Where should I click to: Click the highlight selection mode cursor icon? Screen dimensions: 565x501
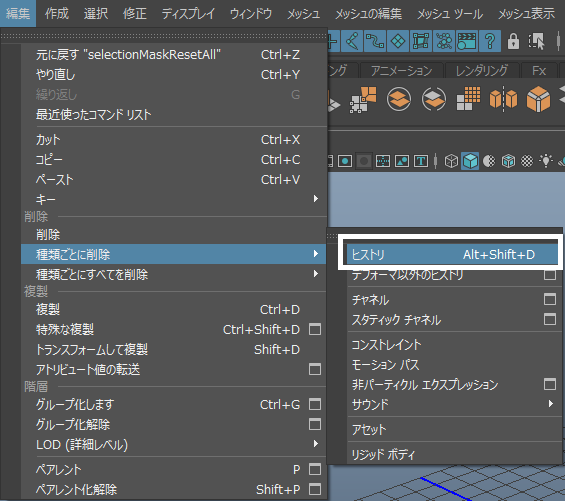click(537, 41)
